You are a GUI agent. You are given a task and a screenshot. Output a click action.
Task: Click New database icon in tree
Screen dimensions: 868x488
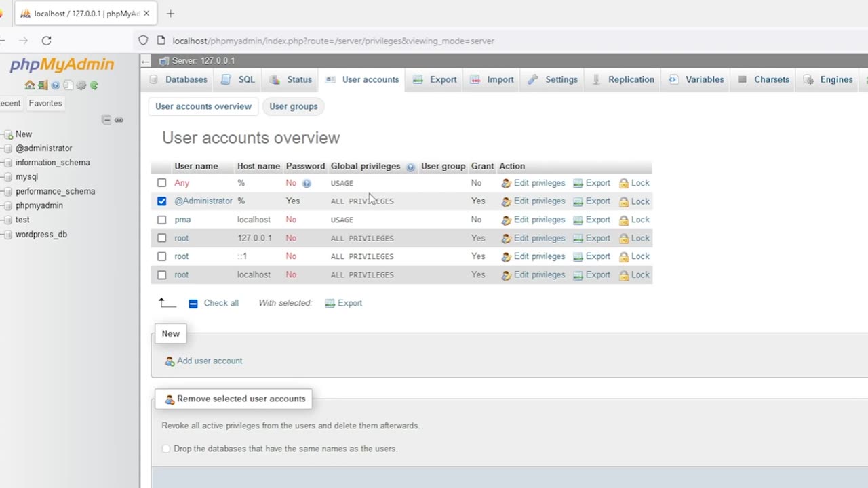8,134
